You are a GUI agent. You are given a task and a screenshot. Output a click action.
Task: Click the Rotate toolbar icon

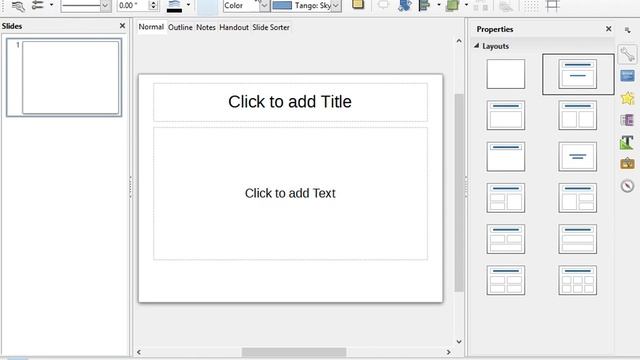[x=404, y=6]
